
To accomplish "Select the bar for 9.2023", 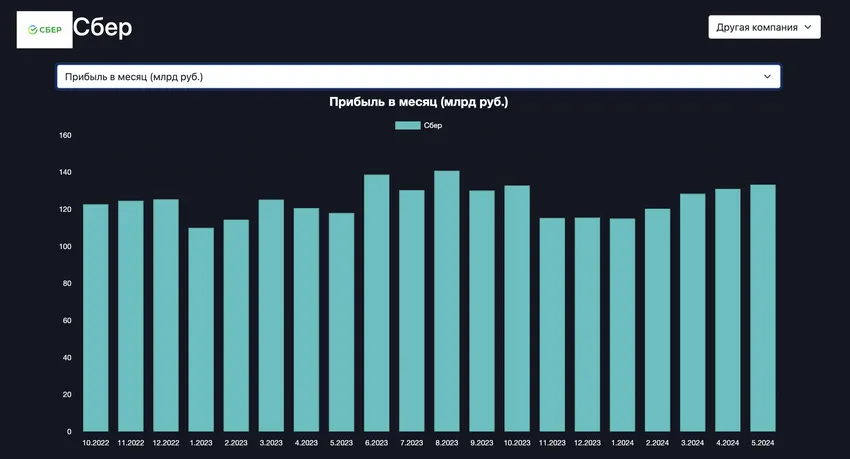I will (482, 311).
